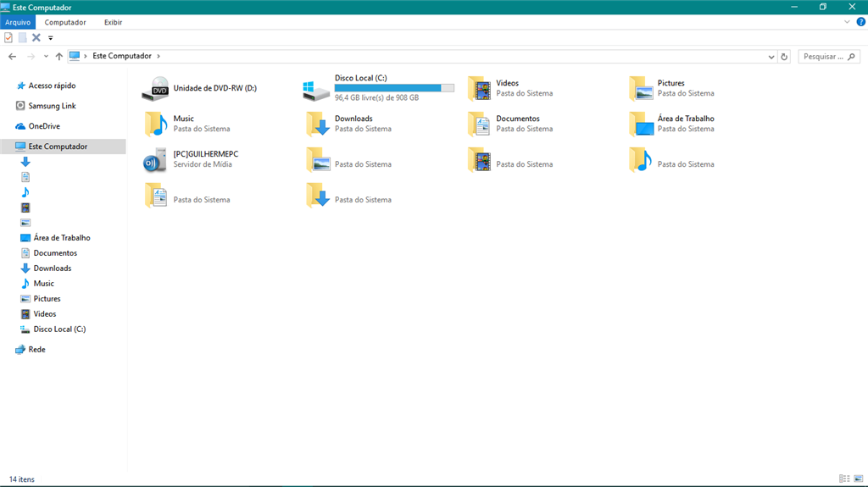
Task: Open the address bar history dropdown
Action: [771, 57]
